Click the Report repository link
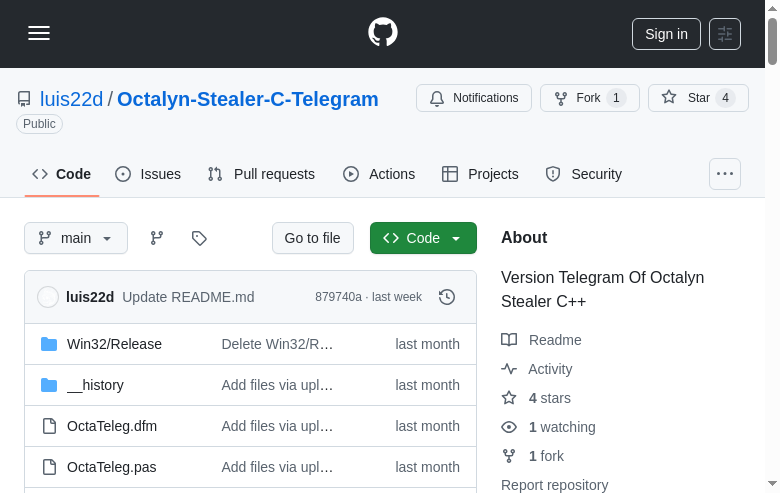Screen dimensions: 780x493 [x=555, y=485]
